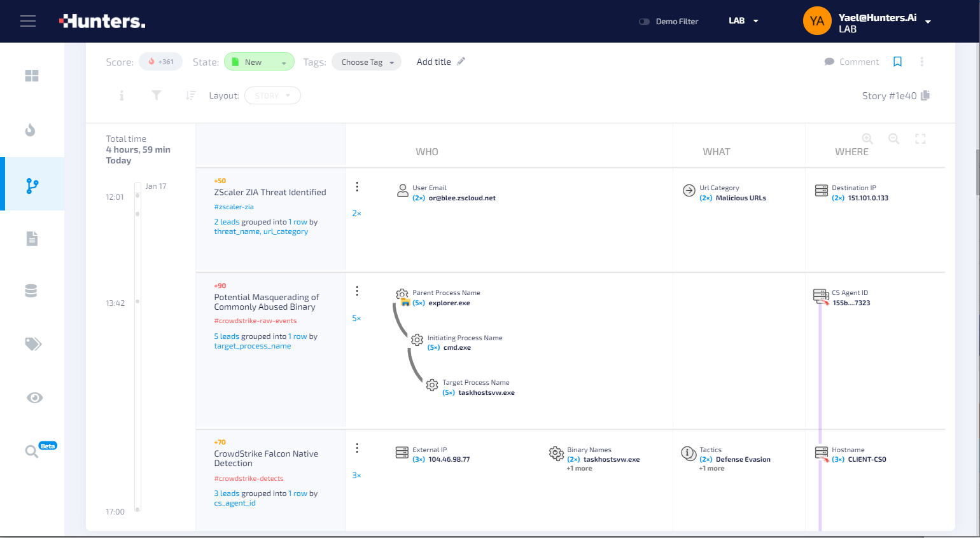The width and height of the screenshot is (980, 538).
Task: Open the 3 leads link
Action: coord(227,493)
